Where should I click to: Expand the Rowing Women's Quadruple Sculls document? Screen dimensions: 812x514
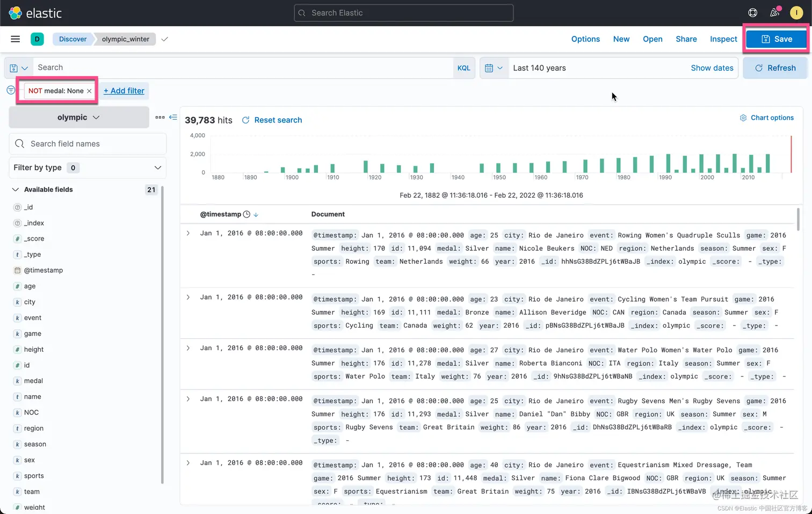coord(188,233)
